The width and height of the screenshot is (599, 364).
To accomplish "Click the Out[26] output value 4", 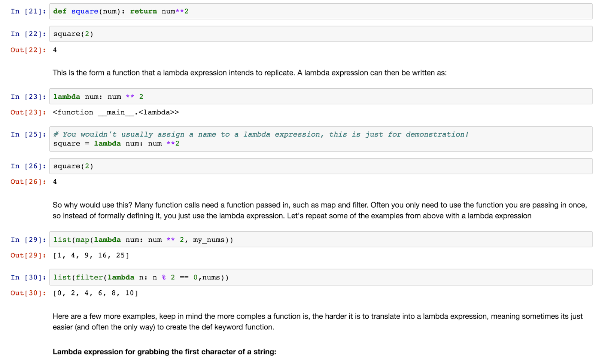I will (x=55, y=181).
